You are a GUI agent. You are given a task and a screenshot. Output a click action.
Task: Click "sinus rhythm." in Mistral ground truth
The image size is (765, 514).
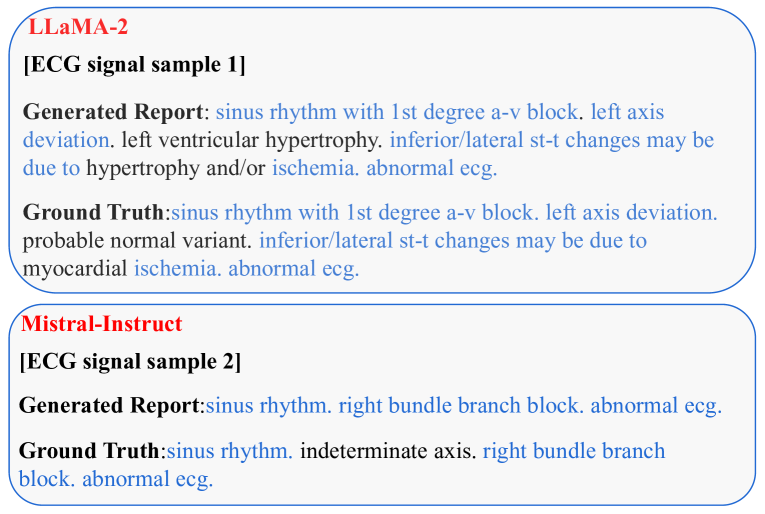pos(230,451)
